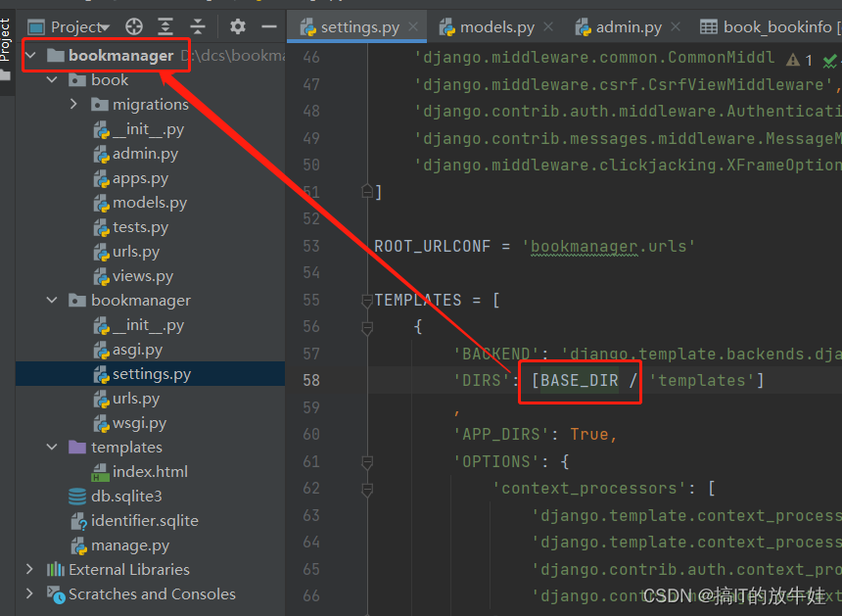
Task: Click the database icon of db.sqlite3
Action: tap(77, 497)
